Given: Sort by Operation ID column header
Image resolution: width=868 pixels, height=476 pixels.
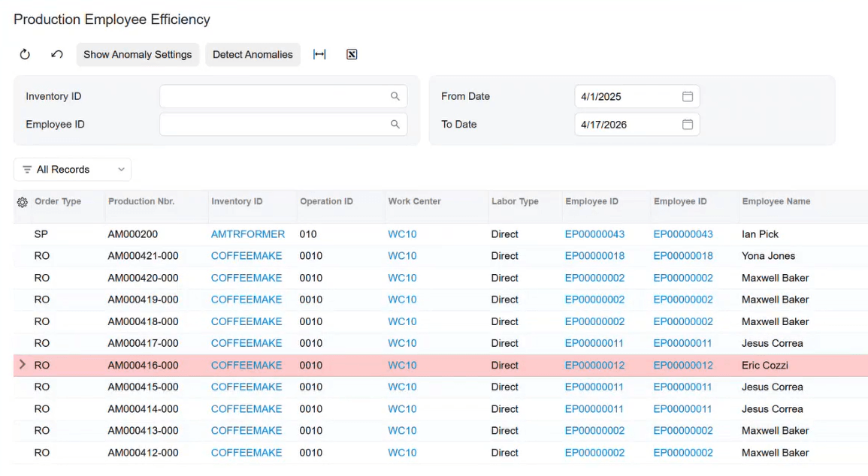Looking at the screenshot, I should click(x=326, y=201).
